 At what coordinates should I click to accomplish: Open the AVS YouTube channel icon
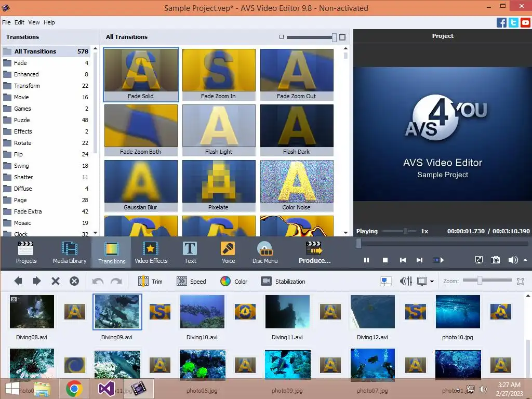click(x=525, y=23)
